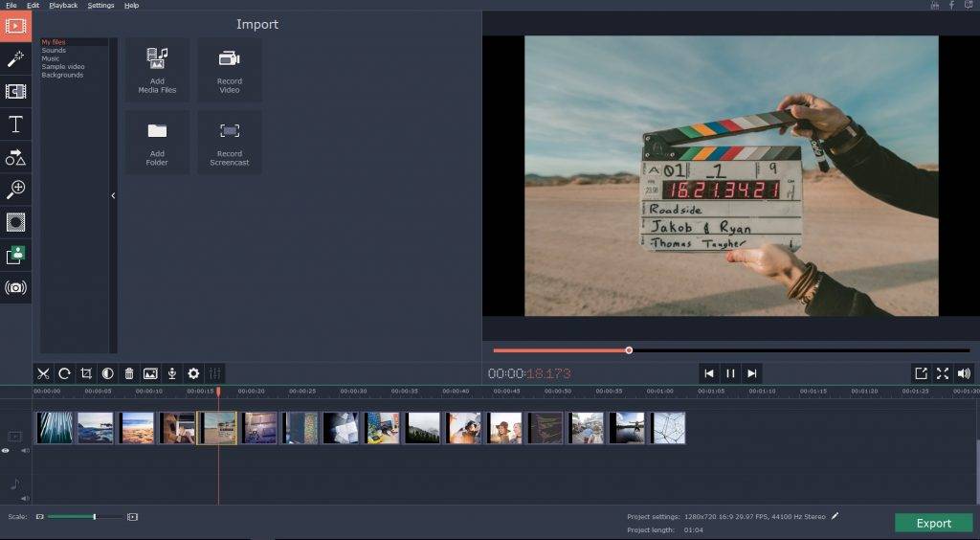Select the Sounds category in list
The width and height of the screenshot is (980, 540).
point(54,51)
